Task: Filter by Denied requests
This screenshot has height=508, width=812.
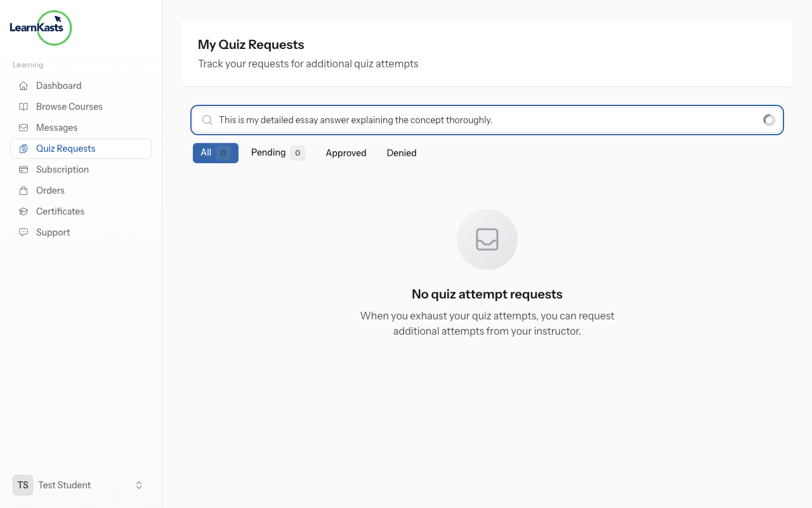Action: tap(402, 153)
